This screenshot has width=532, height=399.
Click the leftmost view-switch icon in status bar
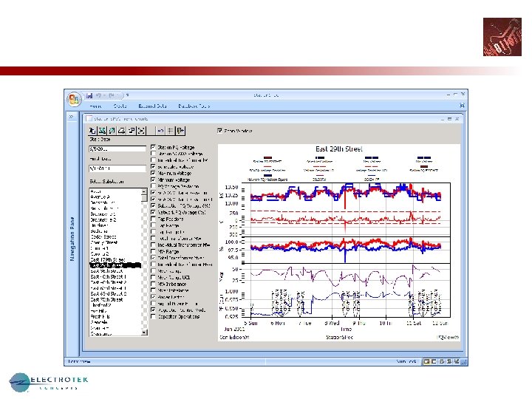(x=426, y=361)
